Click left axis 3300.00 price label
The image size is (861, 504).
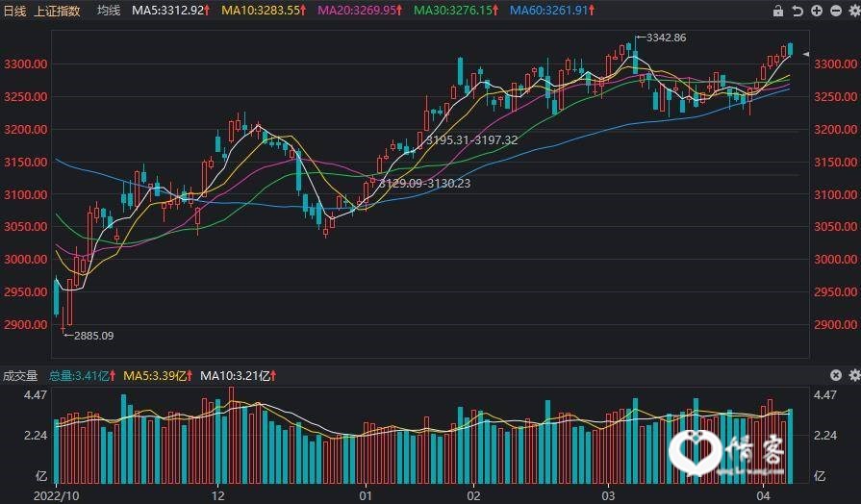(x=26, y=64)
